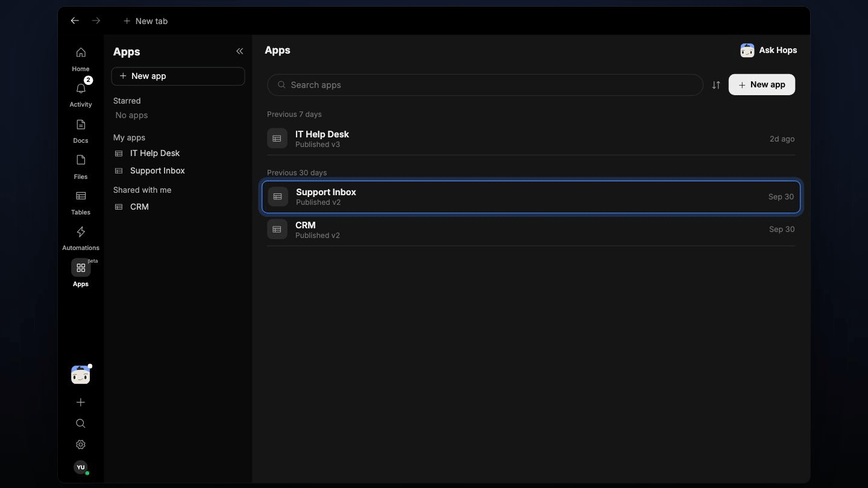Click the plus icon in left rail
Image resolution: width=868 pixels, height=488 pixels.
(x=81, y=402)
